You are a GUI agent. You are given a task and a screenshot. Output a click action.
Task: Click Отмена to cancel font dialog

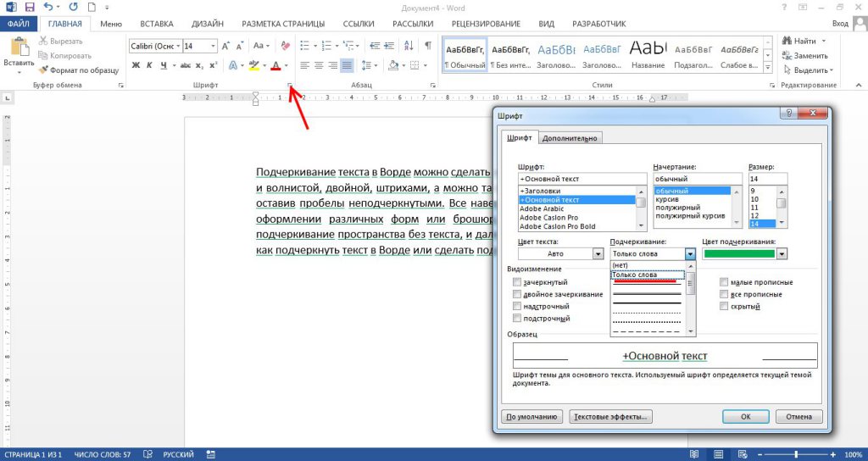[798, 417]
